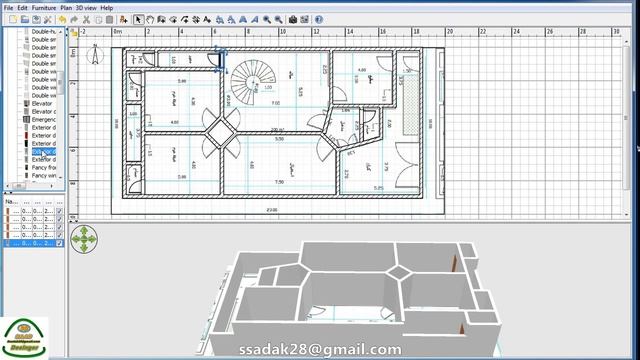Activate the Select arrow tool

138,20
